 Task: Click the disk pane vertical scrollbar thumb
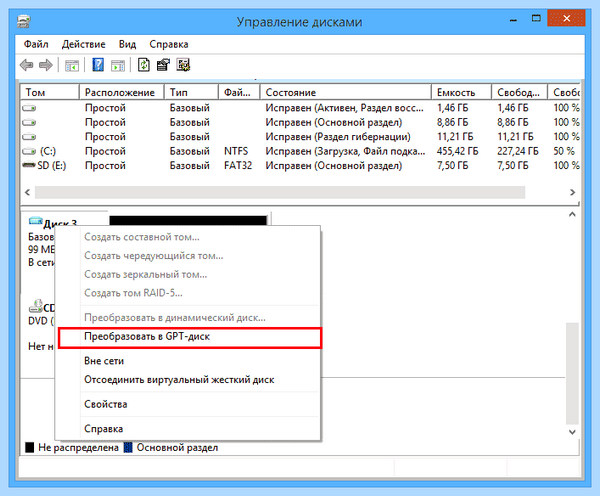tap(572, 373)
